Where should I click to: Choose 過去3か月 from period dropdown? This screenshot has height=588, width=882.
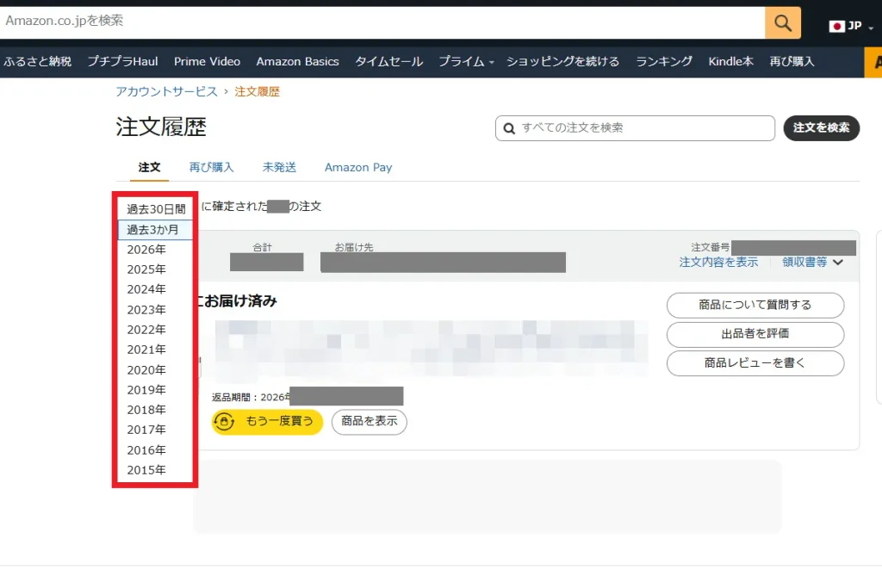click(155, 229)
